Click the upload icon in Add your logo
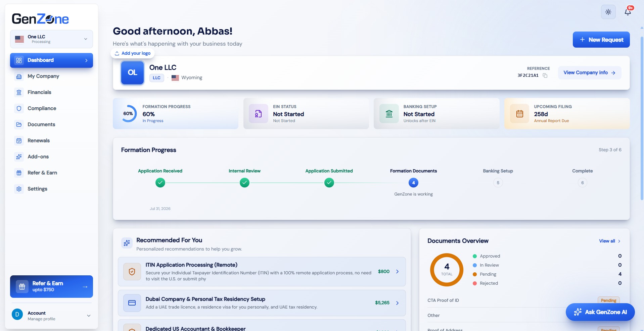The width and height of the screenshot is (644, 331). tap(117, 53)
